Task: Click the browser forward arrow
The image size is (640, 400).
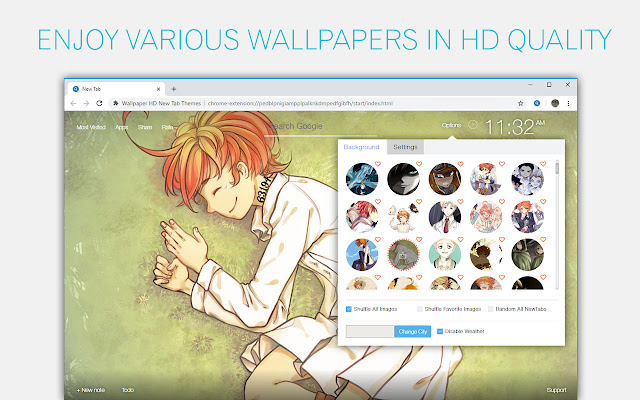Action: (86, 103)
